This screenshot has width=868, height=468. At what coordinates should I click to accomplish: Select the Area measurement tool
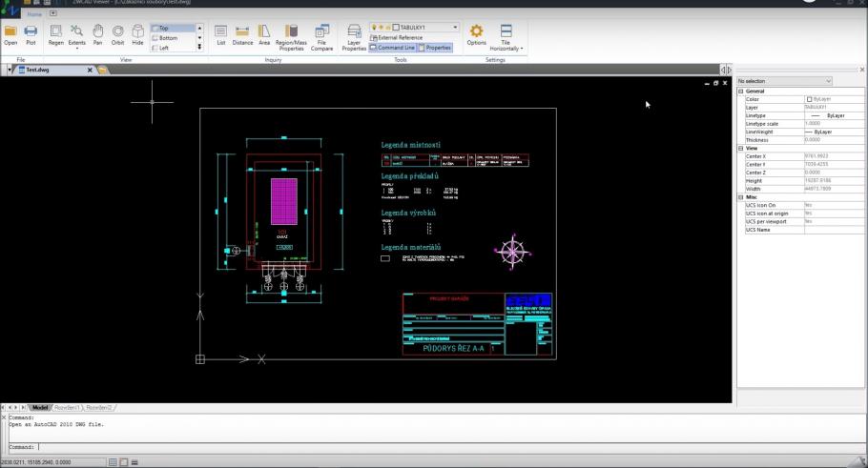[264, 34]
